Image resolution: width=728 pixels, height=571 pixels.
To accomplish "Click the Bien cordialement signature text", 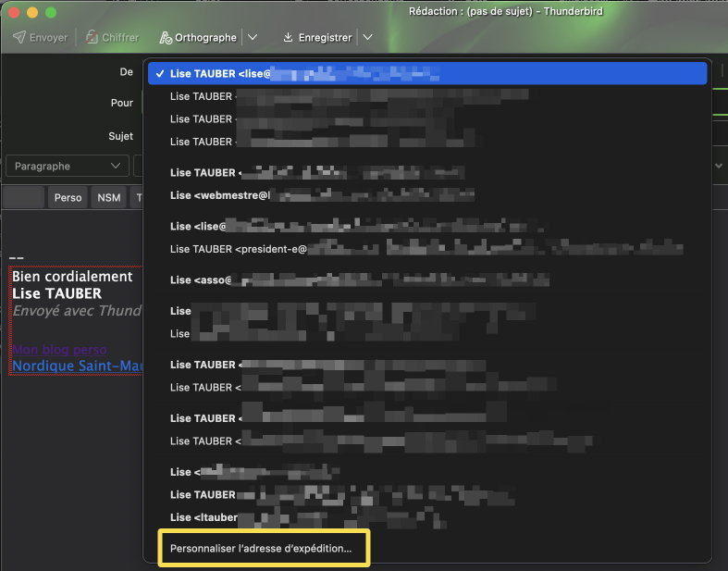I will tap(72, 277).
